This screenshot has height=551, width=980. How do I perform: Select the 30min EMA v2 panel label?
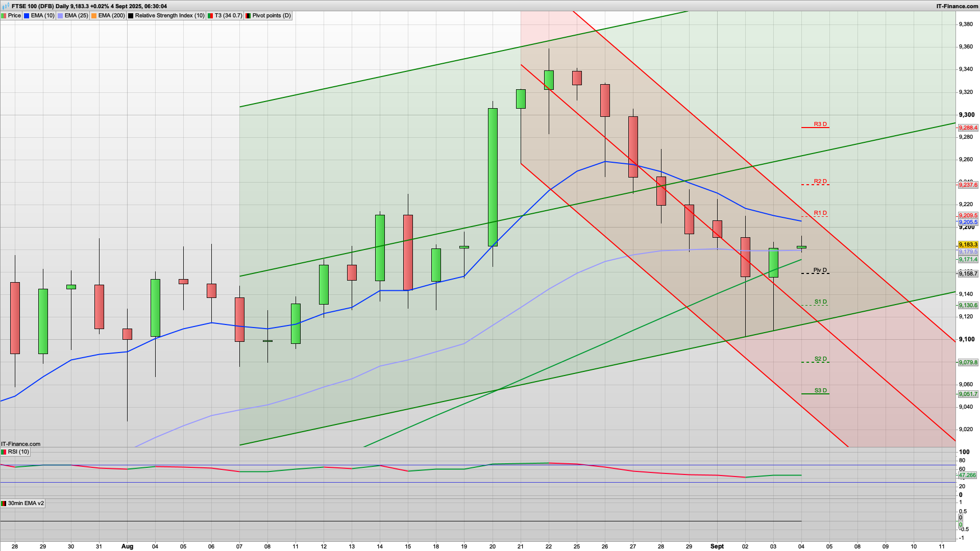pos(22,504)
